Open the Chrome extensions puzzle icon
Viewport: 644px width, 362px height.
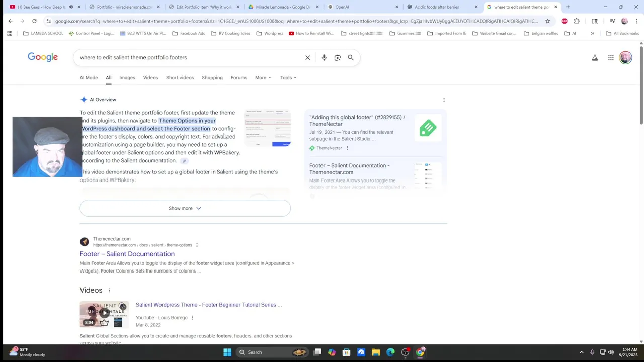point(577,21)
